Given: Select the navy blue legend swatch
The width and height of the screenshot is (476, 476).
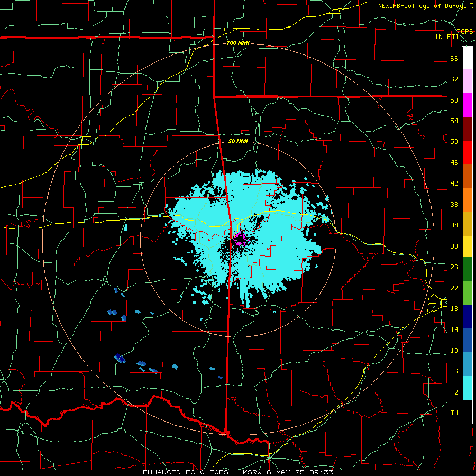Looking at the screenshot, I should [x=467, y=317].
